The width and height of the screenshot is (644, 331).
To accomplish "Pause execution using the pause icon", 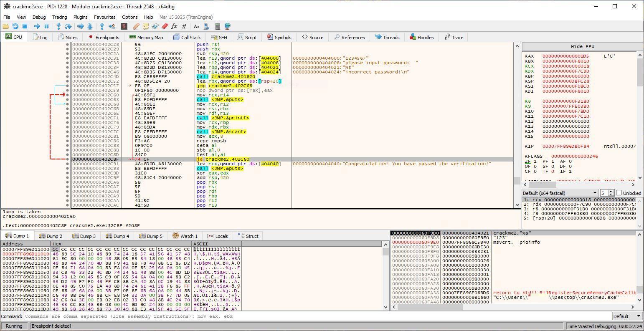I will click(46, 26).
